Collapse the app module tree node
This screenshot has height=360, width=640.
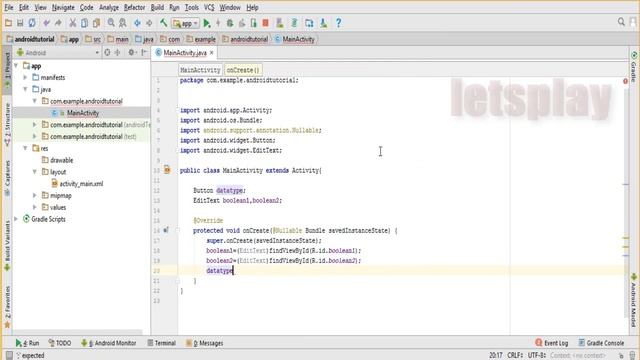[16, 65]
